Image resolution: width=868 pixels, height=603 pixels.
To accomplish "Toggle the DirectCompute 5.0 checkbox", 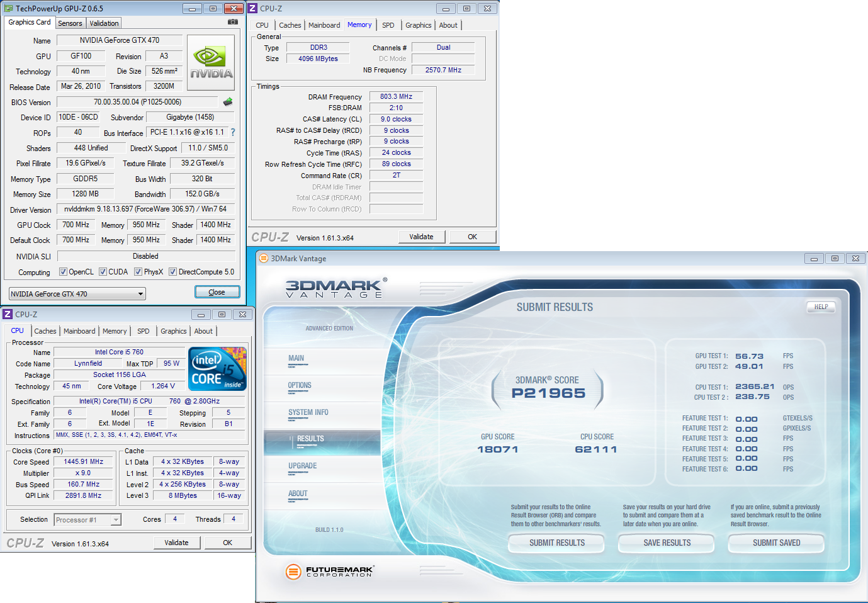I will tap(172, 272).
